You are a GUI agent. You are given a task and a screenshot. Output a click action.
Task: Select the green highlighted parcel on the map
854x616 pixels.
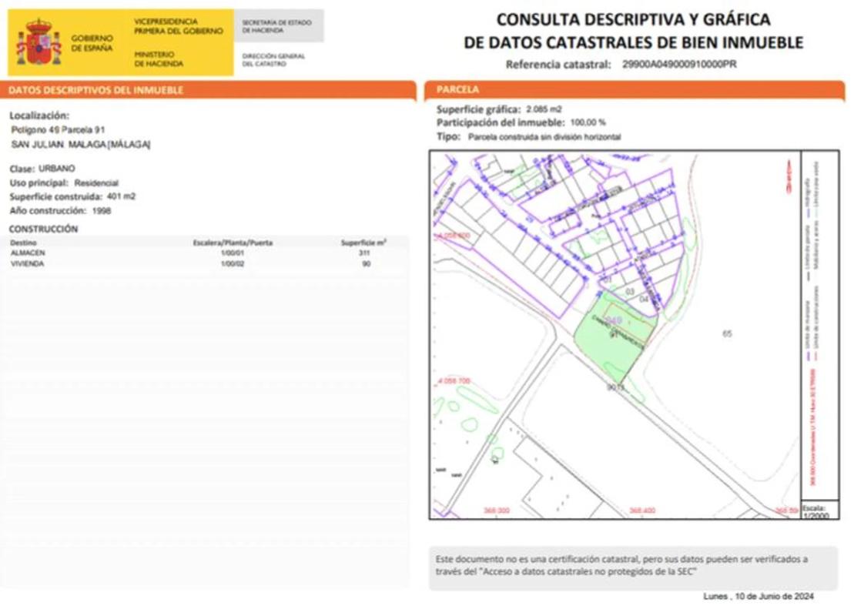click(x=608, y=339)
